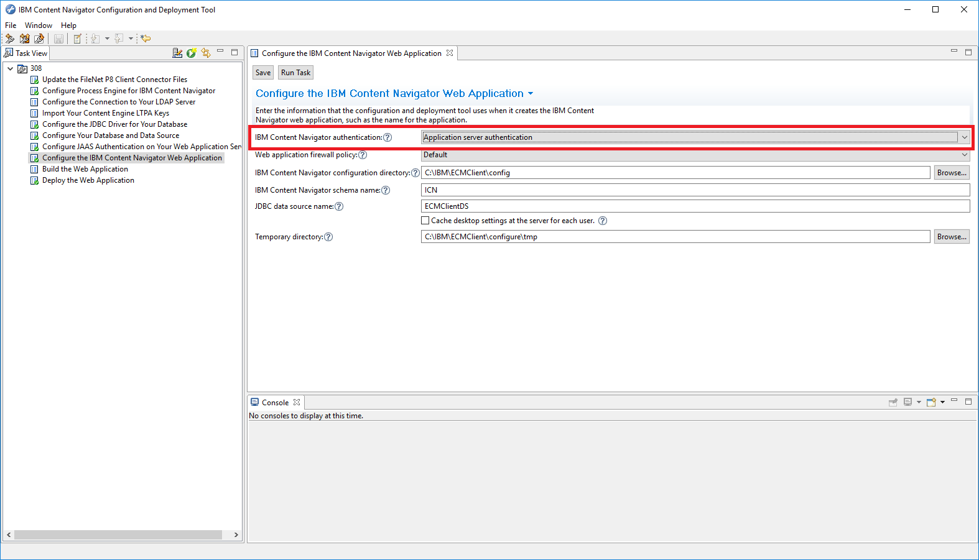The image size is (979, 560).
Task: Collapse the 308 profile tree node
Action: pos(11,68)
